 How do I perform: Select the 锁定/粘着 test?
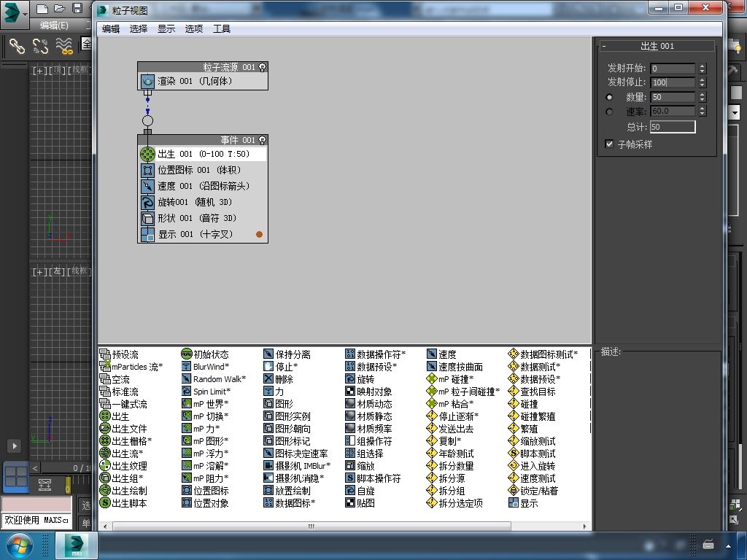(x=533, y=491)
